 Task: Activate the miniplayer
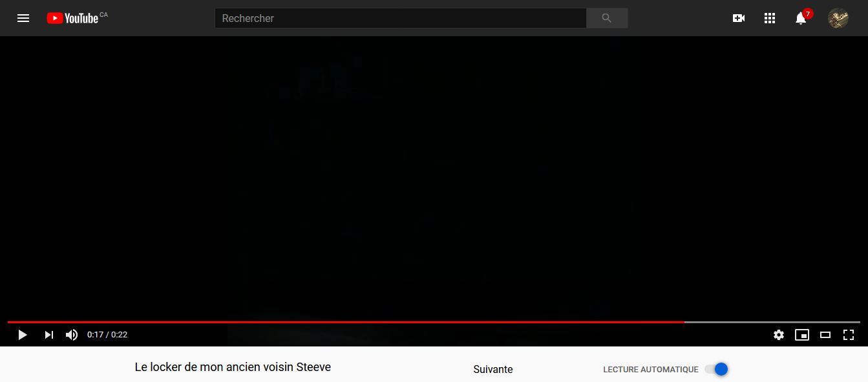coord(802,335)
